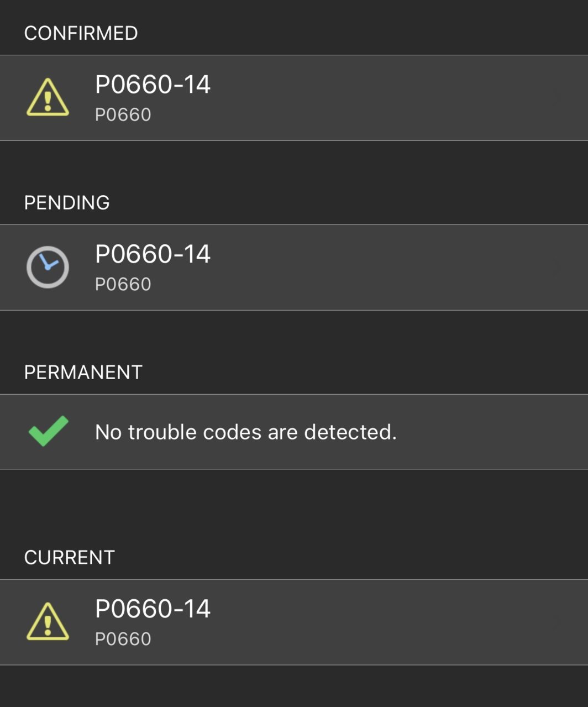Image resolution: width=588 pixels, height=707 pixels.
Task: Open the Pending trouble code row details
Action: [294, 268]
